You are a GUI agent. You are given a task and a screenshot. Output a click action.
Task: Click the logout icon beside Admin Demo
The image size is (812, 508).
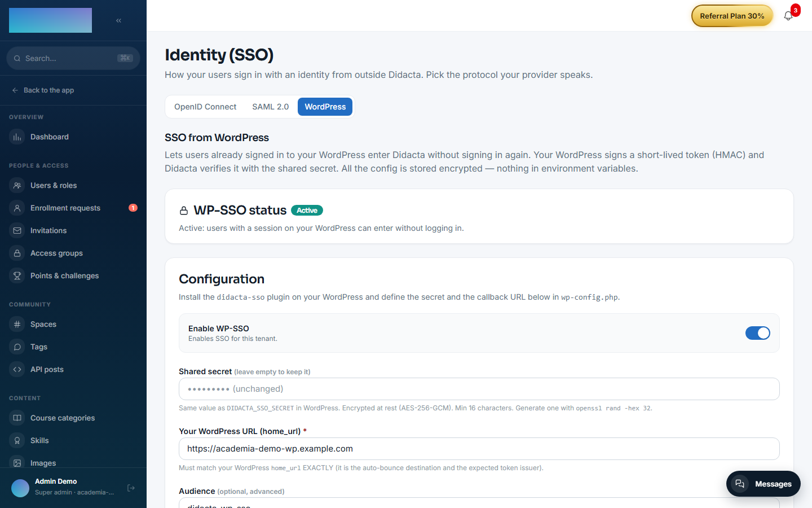coord(131,488)
